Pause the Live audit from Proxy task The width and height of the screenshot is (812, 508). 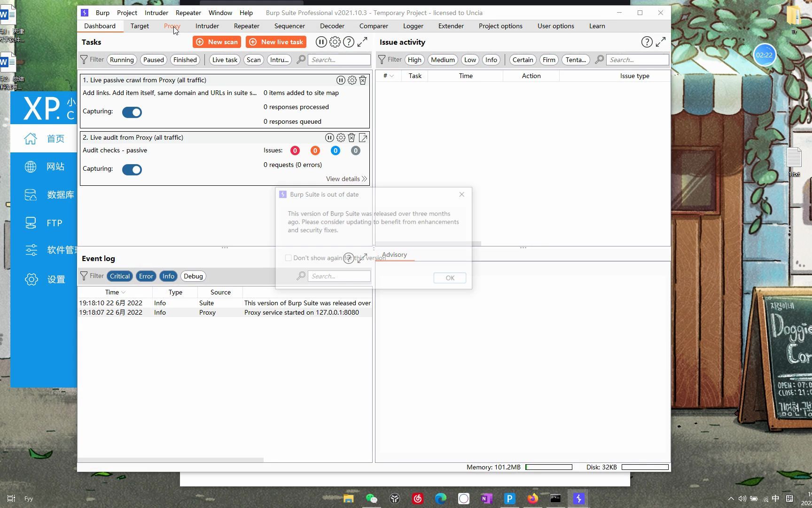tap(329, 138)
